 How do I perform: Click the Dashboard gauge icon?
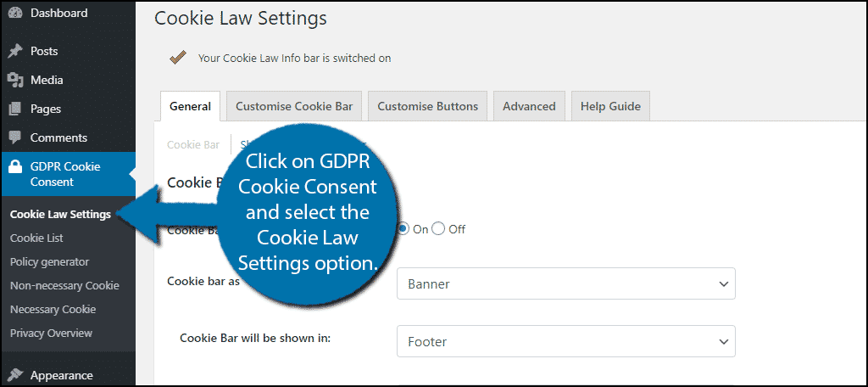tap(15, 13)
